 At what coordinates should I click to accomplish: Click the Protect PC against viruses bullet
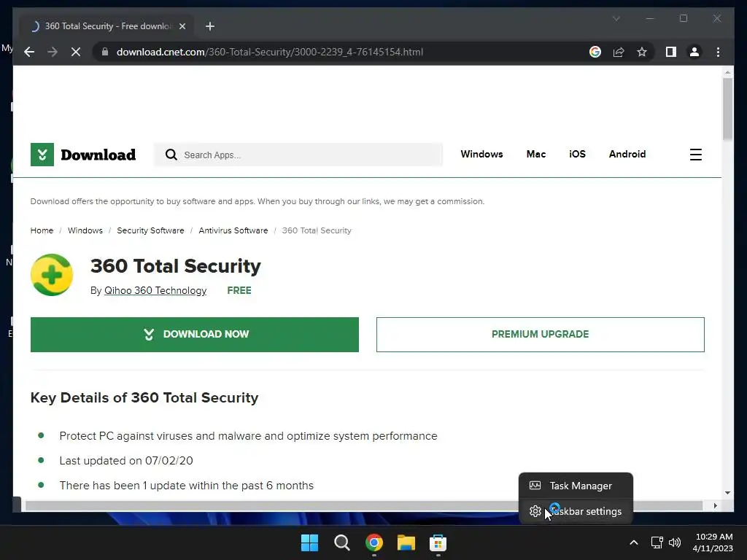(x=248, y=436)
